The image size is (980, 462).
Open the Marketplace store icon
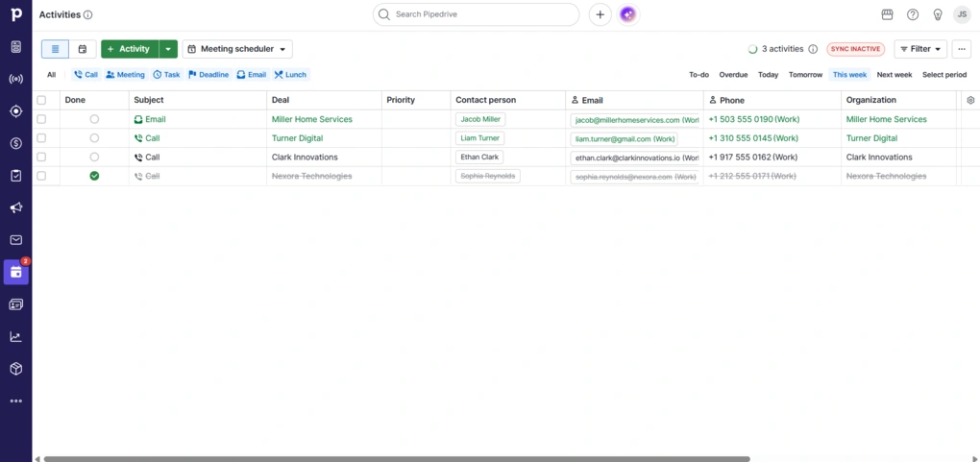click(887, 14)
